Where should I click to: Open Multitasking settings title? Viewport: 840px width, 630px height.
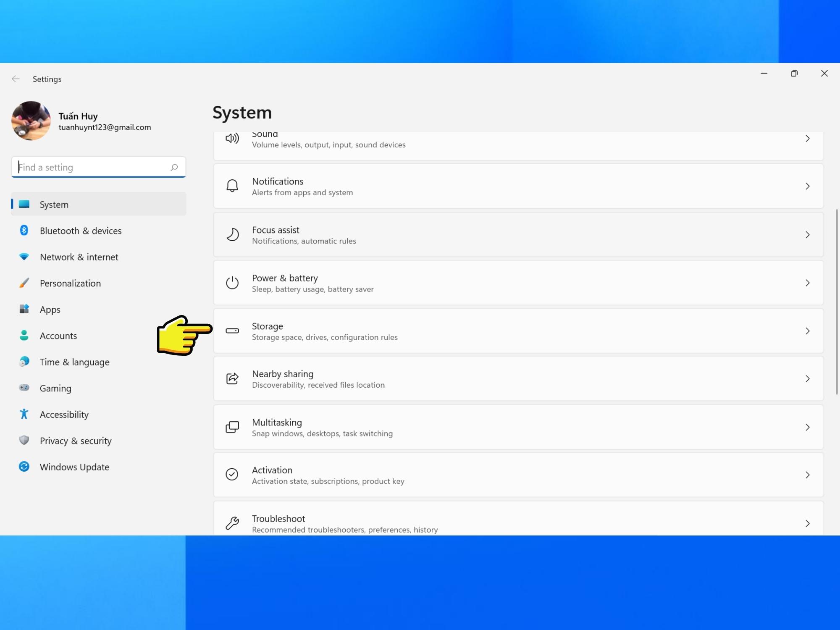(x=277, y=423)
